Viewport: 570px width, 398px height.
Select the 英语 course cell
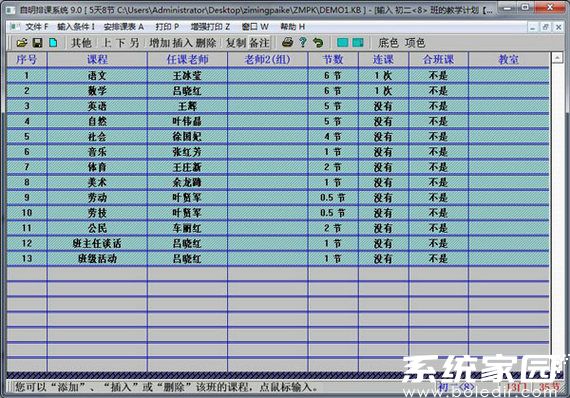pos(97,106)
